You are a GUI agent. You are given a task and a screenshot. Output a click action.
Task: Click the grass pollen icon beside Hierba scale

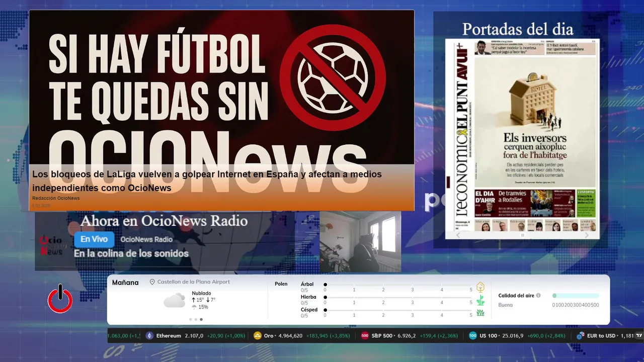[480, 300]
